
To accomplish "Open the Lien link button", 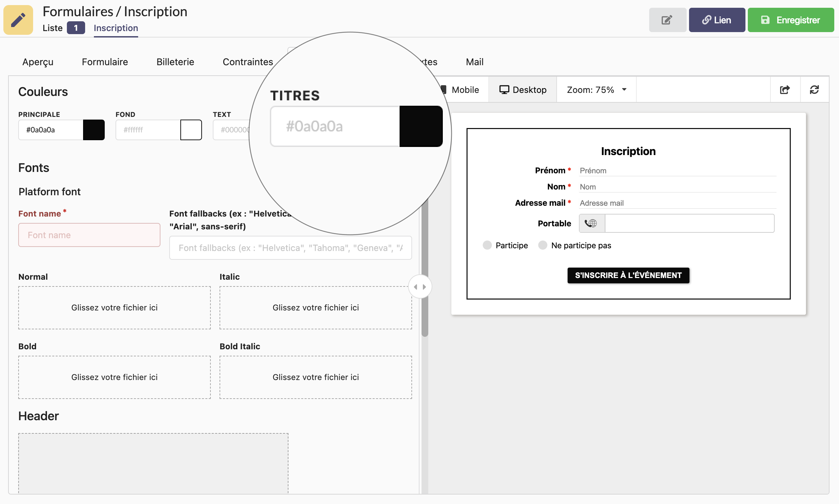I will tap(716, 20).
